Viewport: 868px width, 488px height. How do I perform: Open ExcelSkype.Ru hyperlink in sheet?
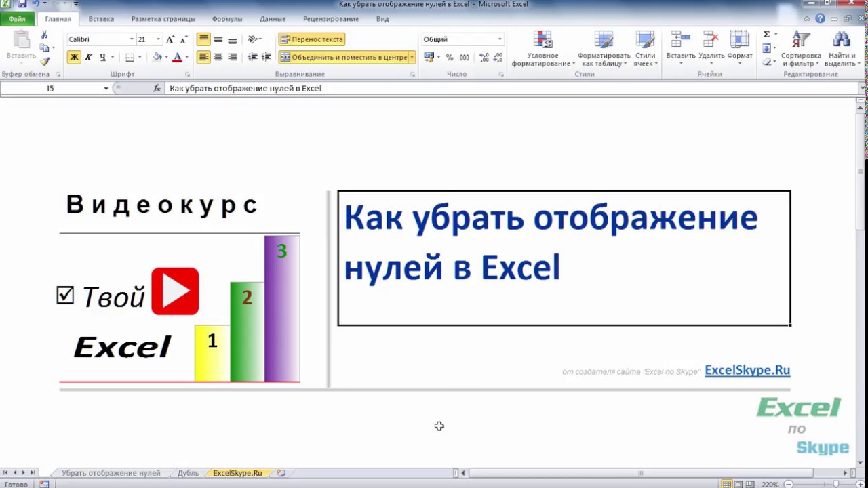click(747, 370)
